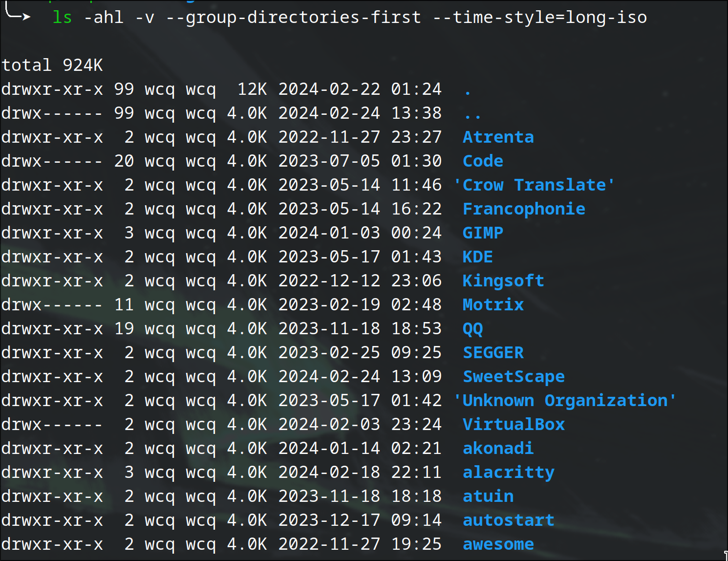This screenshot has width=728, height=561.
Task: Click the time 18:53 in QQ row
Action: 416,328
